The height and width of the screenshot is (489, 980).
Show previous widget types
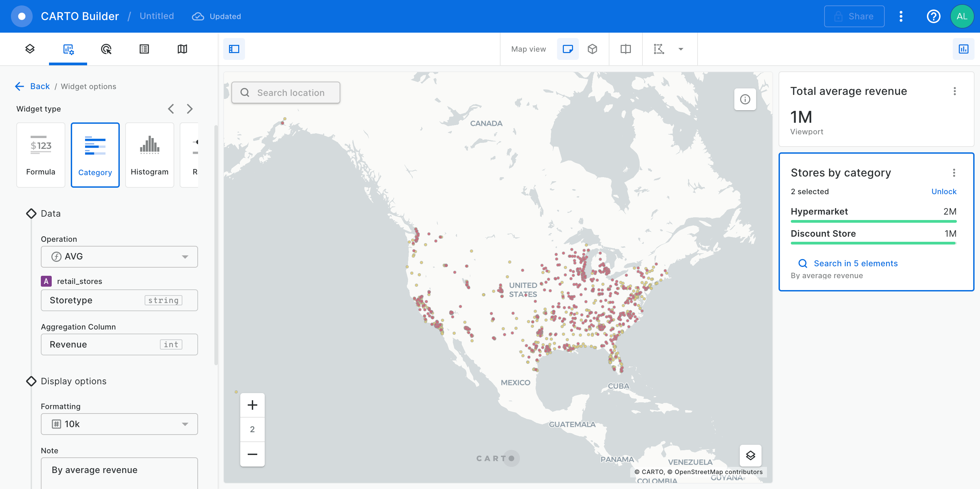coord(171,109)
